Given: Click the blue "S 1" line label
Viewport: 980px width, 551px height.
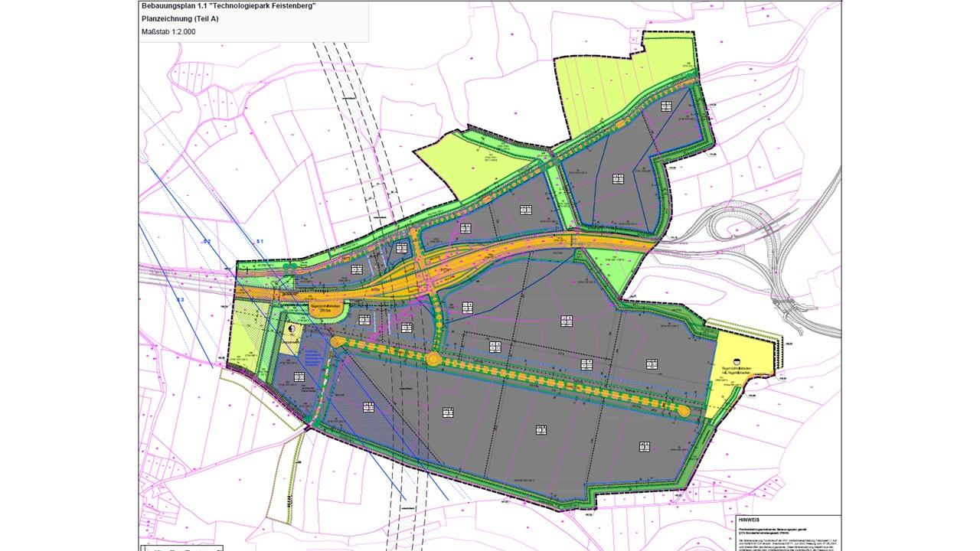Looking at the screenshot, I should pyautogui.click(x=260, y=242).
